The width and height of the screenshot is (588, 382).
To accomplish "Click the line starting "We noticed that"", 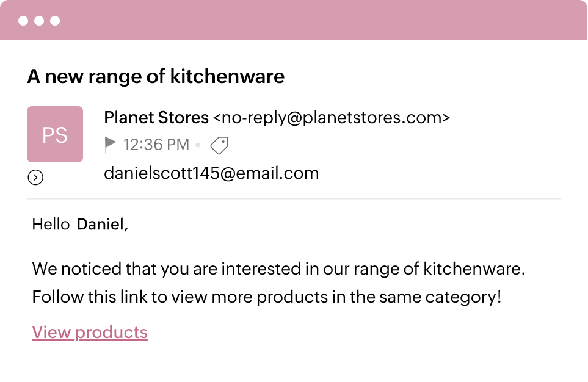I will pos(278,268).
